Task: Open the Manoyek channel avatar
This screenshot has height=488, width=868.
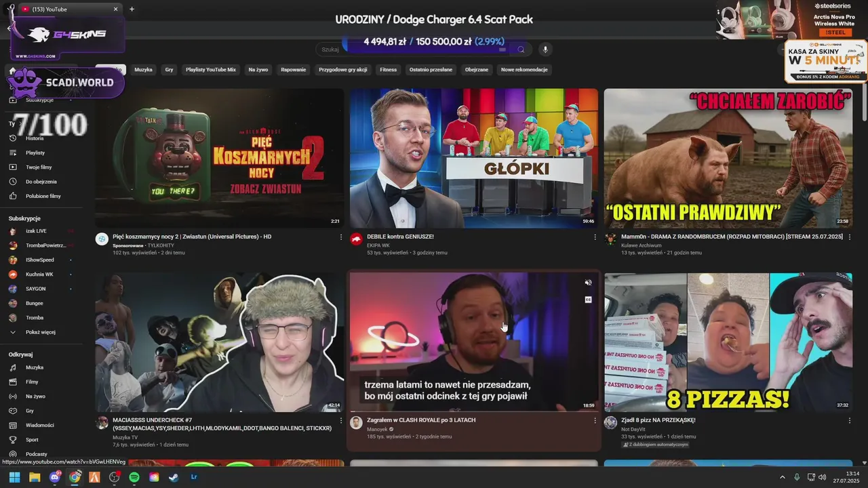Action: tap(357, 422)
